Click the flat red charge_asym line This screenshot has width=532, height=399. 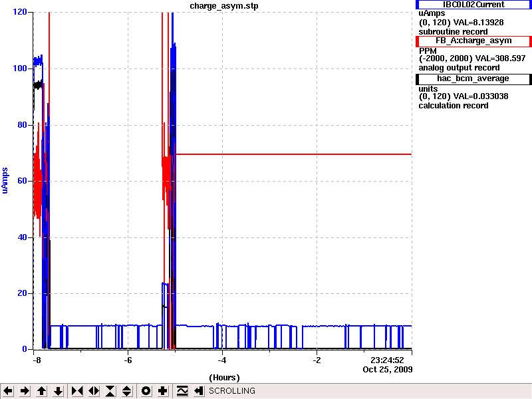point(294,154)
